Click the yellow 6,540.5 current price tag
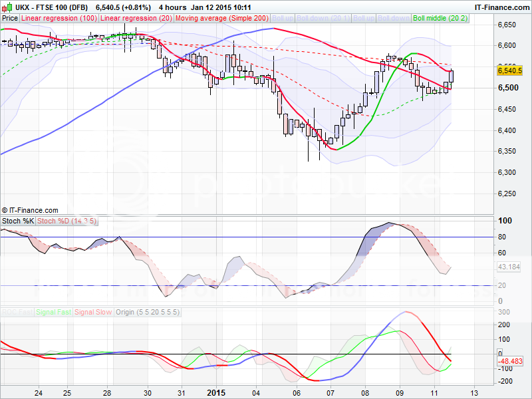532x399 pixels. (x=509, y=69)
